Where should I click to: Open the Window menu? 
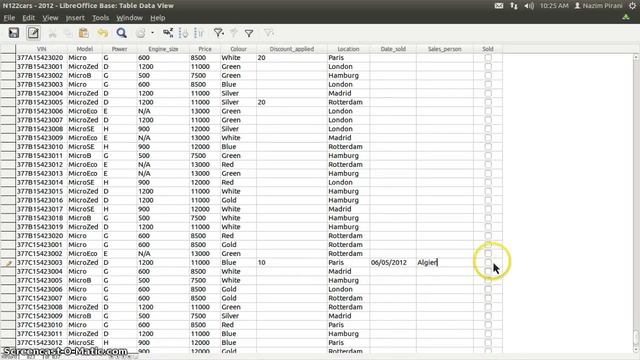click(129, 18)
